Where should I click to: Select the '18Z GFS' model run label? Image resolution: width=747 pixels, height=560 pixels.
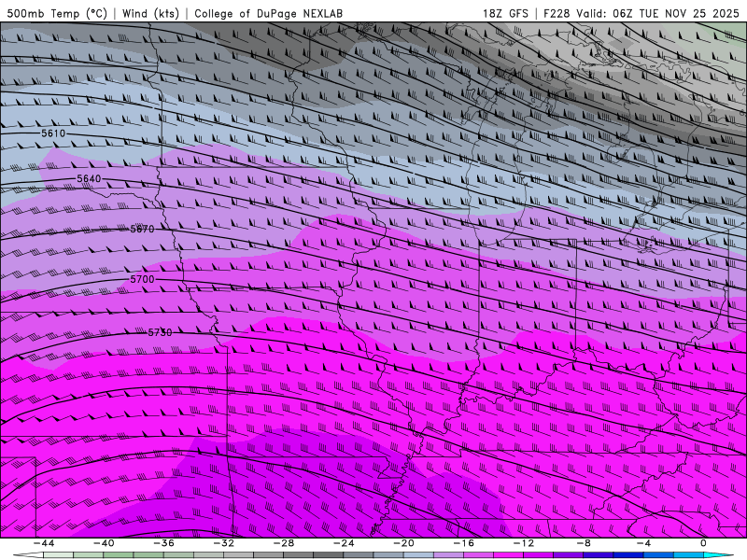(x=505, y=13)
